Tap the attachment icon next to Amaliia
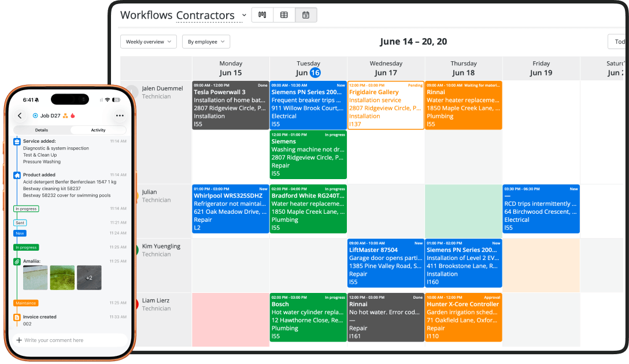 pos(17,261)
